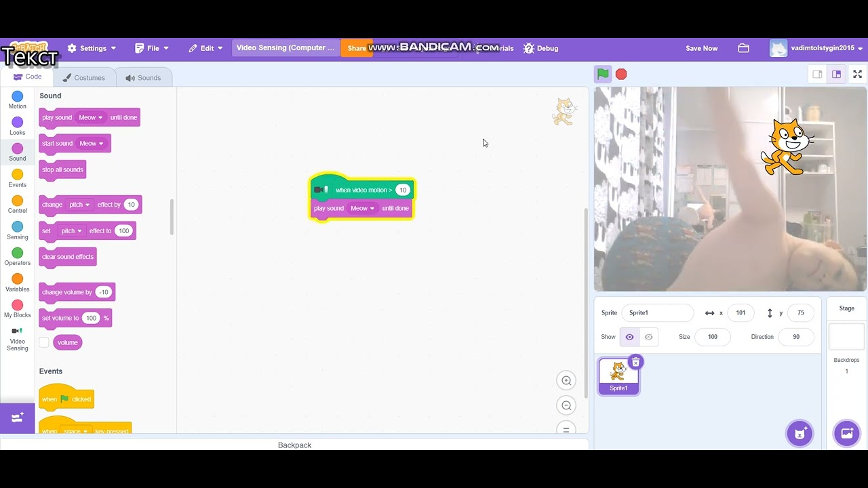This screenshot has height=488, width=868.
Task: Expand pitch dropdown in change effect block
Action: pos(79,205)
